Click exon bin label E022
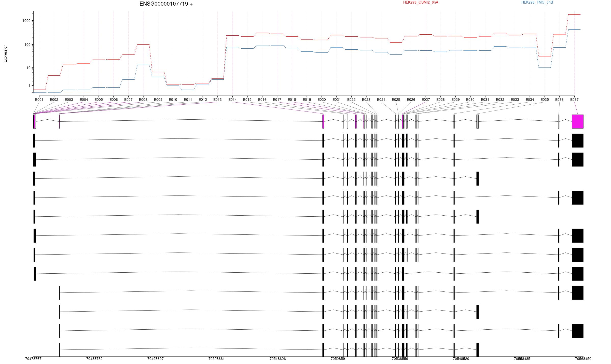 click(351, 100)
